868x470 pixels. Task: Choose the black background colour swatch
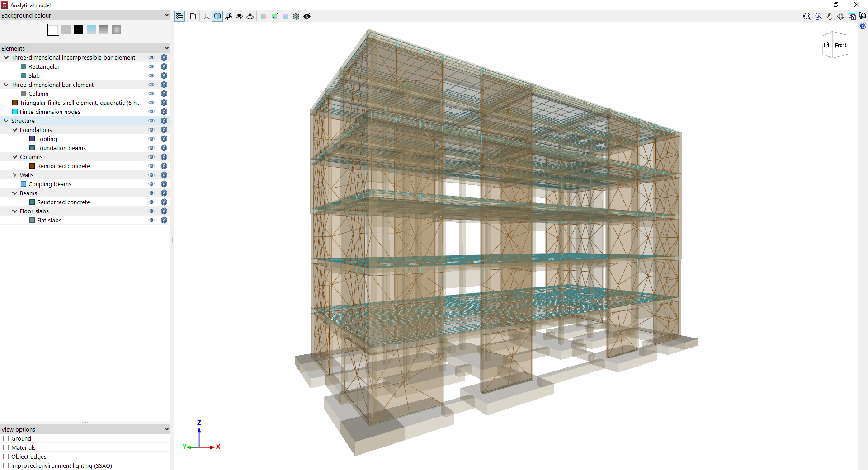pos(79,30)
